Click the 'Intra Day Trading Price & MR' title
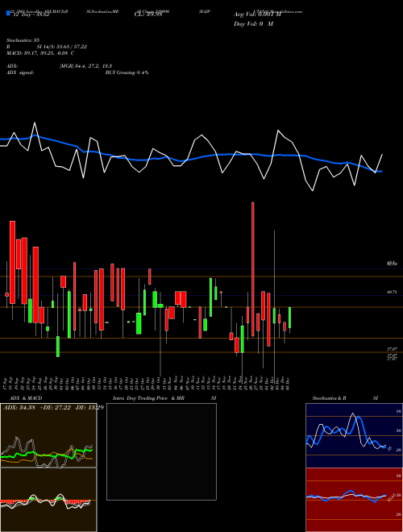403x532 pixels. pos(149,398)
